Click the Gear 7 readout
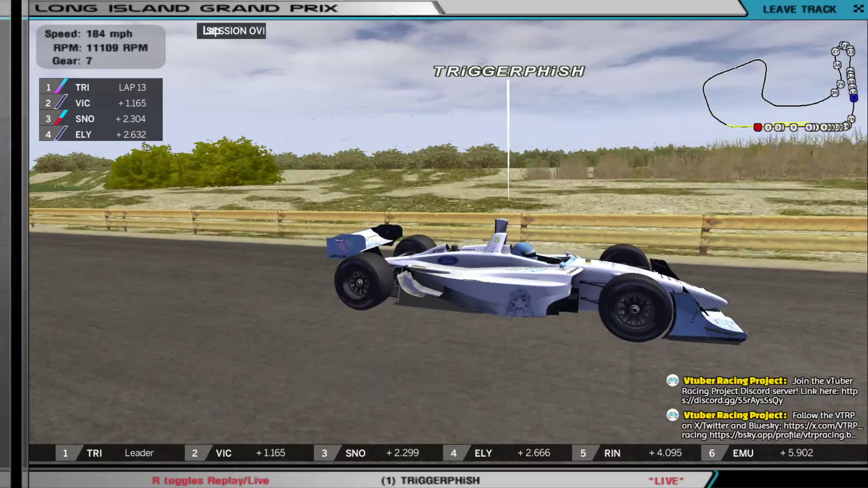Image resolution: width=868 pixels, height=488 pixels. pos(72,61)
